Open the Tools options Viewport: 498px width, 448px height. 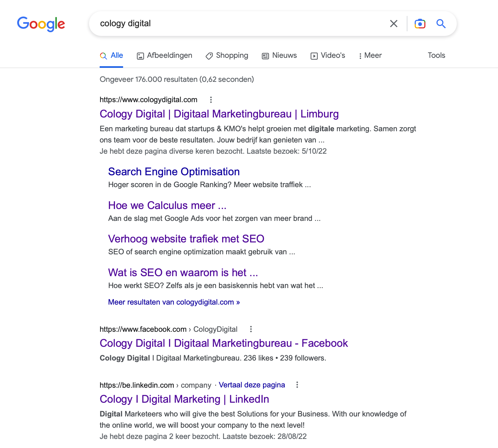[x=436, y=55]
